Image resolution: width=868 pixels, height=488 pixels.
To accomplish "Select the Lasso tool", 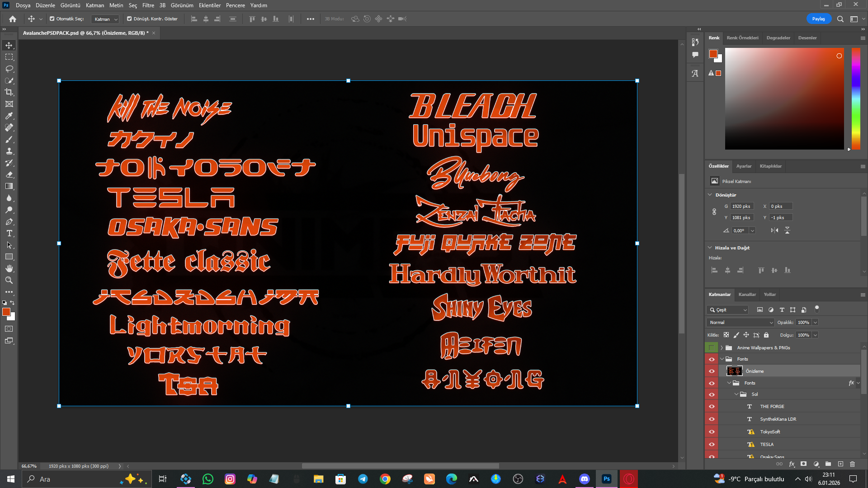I will point(9,69).
